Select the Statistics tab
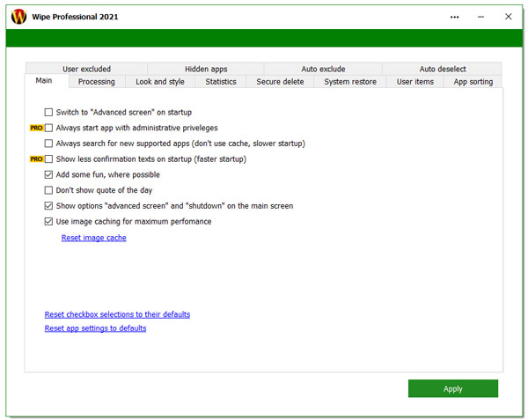Screen dimensions: 528x420 [221, 82]
